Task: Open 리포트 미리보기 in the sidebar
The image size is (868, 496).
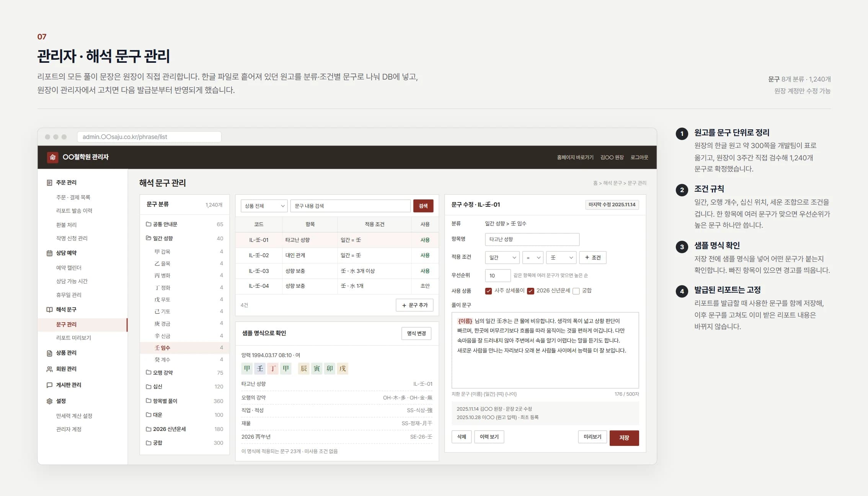Action: click(x=73, y=338)
